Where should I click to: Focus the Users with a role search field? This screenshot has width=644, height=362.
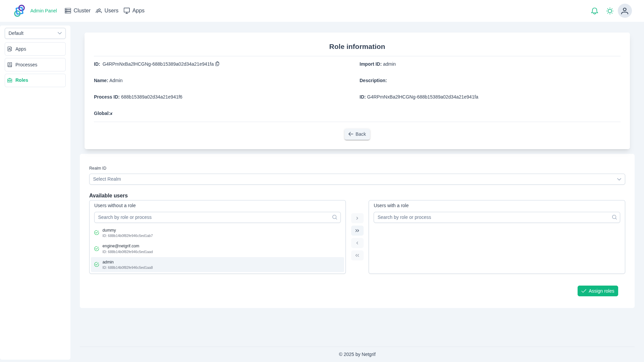pyautogui.click(x=493, y=217)
